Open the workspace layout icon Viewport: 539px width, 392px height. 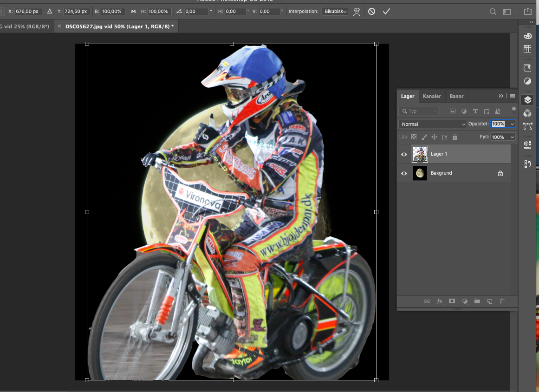pos(507,12)
